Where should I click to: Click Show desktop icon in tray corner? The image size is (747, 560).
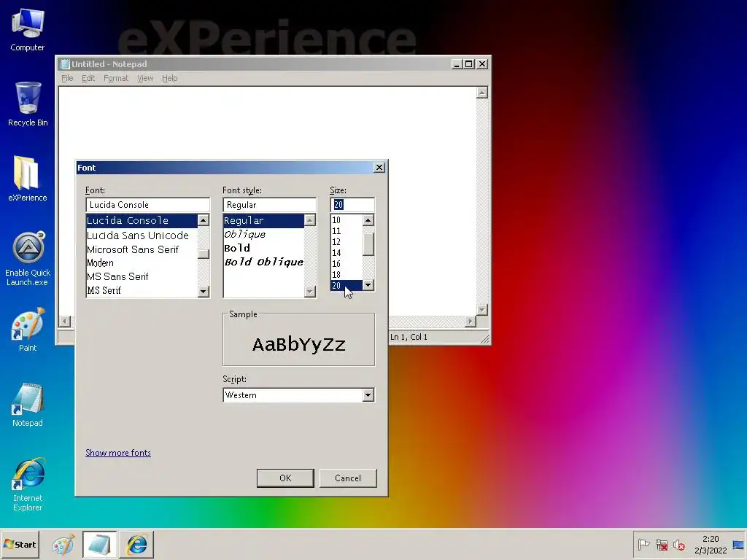tap(739, 545)
